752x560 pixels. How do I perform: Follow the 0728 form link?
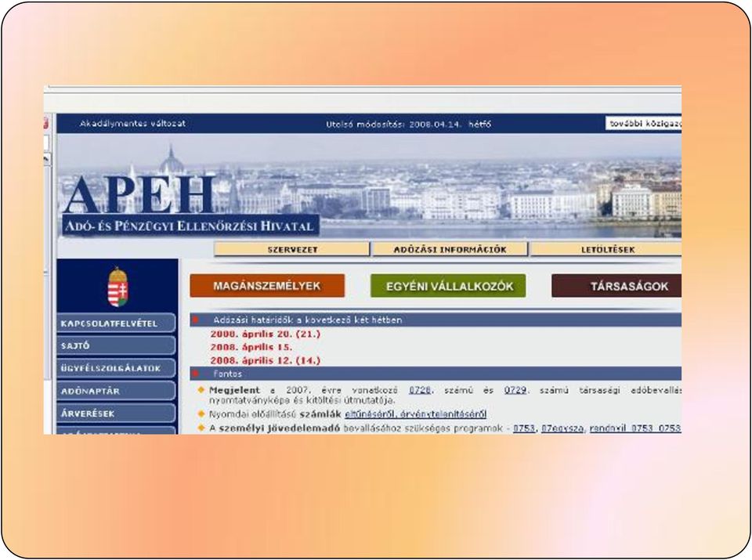[x=420, y=390]
